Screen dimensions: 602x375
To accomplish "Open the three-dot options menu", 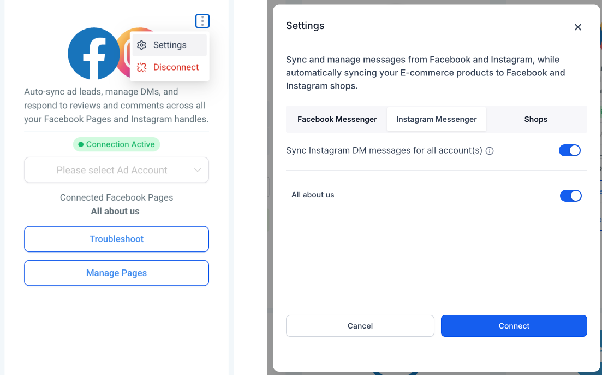I will pyautogui.click(x=202, y=21).
